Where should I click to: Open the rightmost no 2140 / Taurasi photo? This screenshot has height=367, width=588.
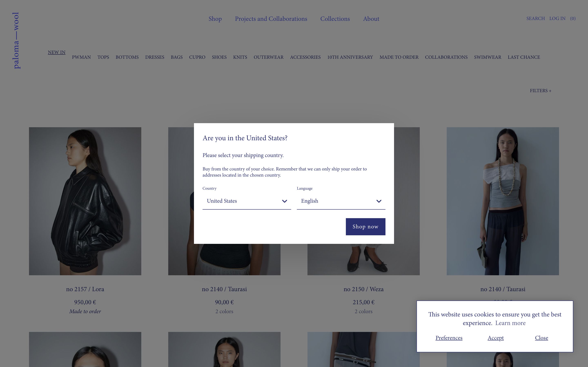click(x=502, y=201)
